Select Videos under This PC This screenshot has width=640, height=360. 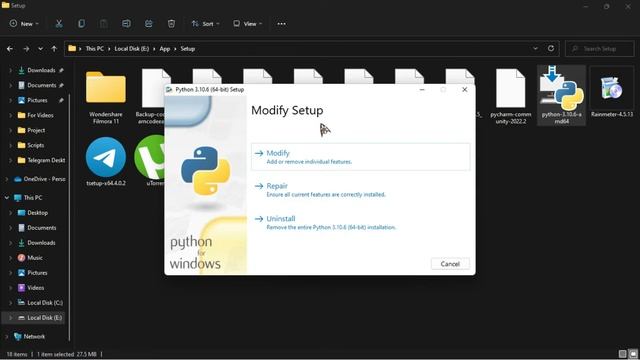pos(36,288)
